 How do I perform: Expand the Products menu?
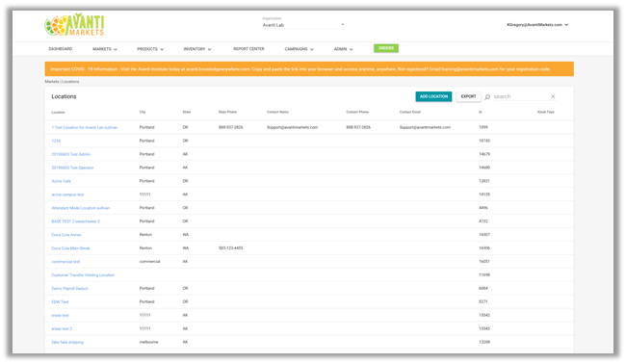pyautogui.click(x=150, y=49)
